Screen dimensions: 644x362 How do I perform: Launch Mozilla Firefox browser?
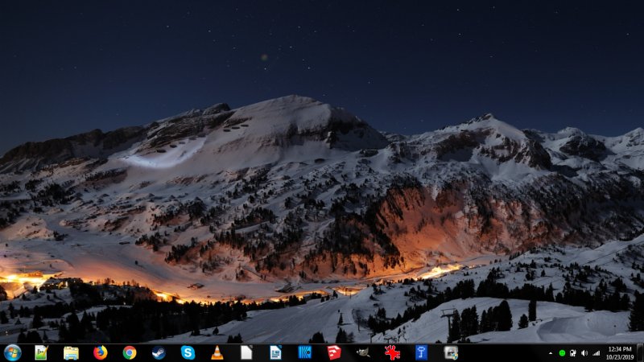100,352
